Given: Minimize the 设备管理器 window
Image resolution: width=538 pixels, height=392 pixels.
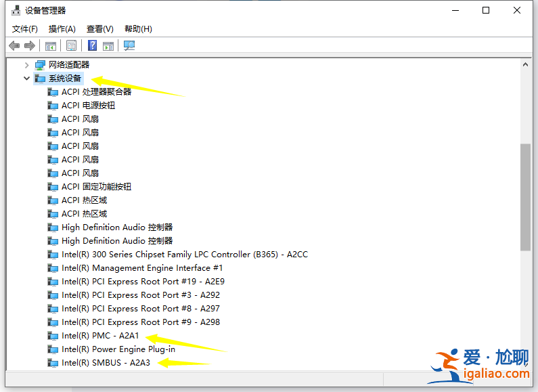Looking at the screenshot, I should tap(455, 11).
